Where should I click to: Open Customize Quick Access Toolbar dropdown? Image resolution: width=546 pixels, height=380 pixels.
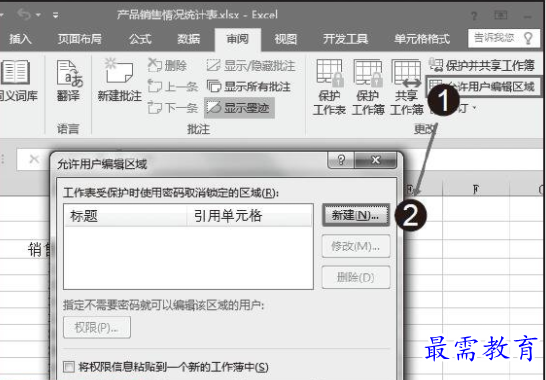click(55, 15)
